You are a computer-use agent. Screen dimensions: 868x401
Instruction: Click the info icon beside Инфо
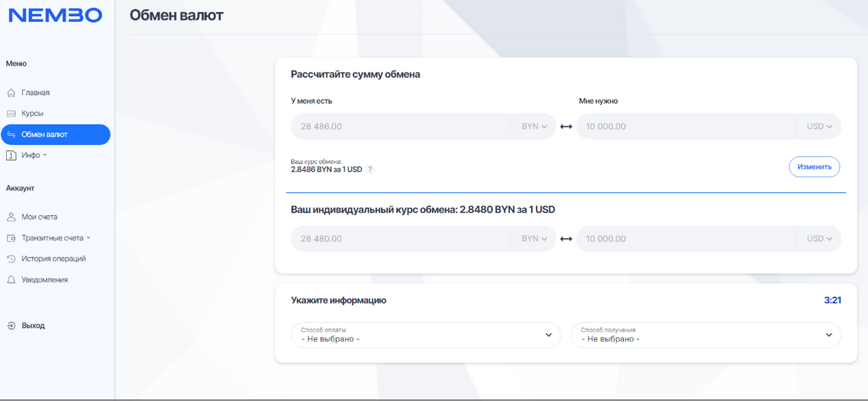point(11,156)
